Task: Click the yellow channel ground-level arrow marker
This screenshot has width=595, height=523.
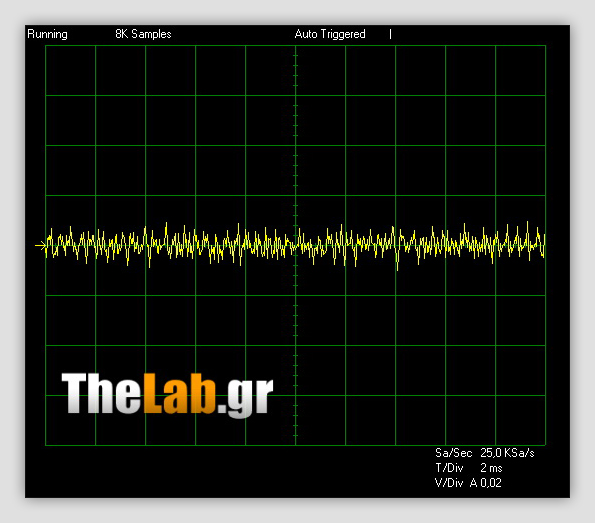Action: [x=41, y=246]
